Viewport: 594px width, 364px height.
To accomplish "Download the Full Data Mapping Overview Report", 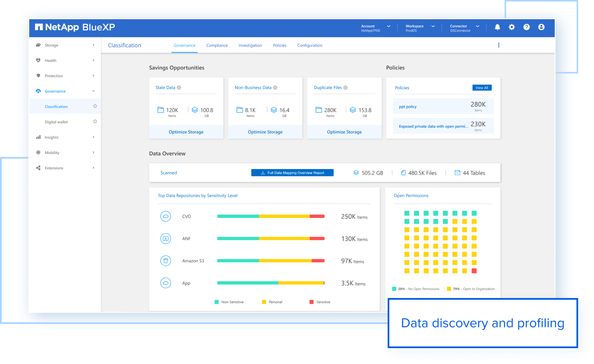I will tap(292, 172).
